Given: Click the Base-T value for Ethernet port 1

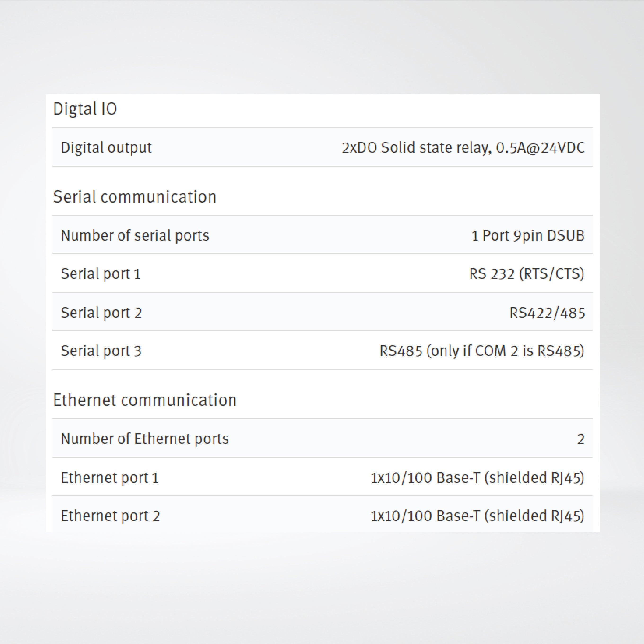Looking at the screenshot, I should tap(477, 478).
